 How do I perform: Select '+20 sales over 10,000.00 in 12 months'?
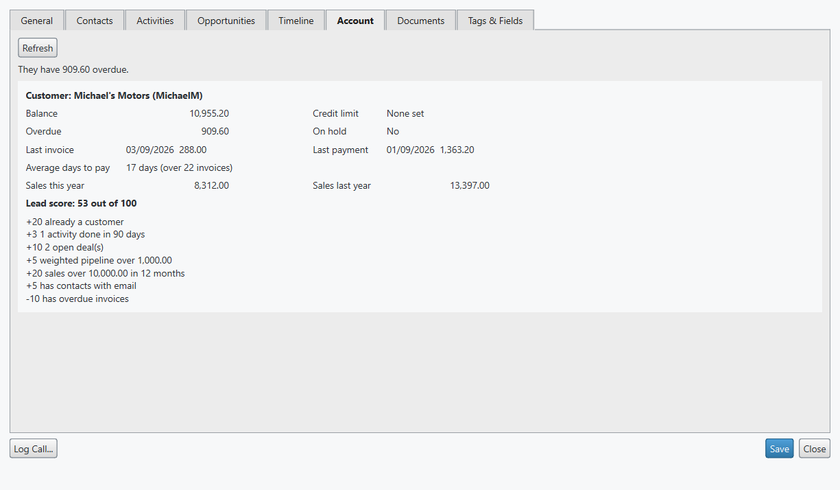pos(105,273)
